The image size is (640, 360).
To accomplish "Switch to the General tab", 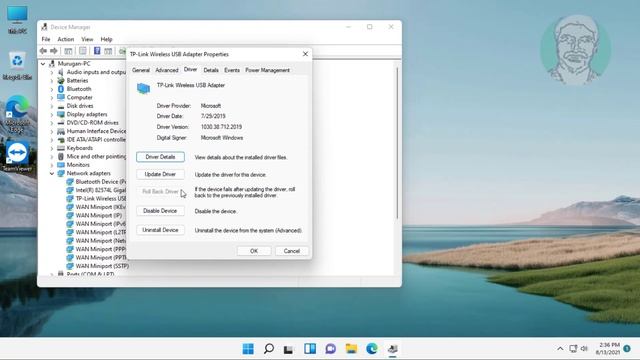I will [141, 70].
